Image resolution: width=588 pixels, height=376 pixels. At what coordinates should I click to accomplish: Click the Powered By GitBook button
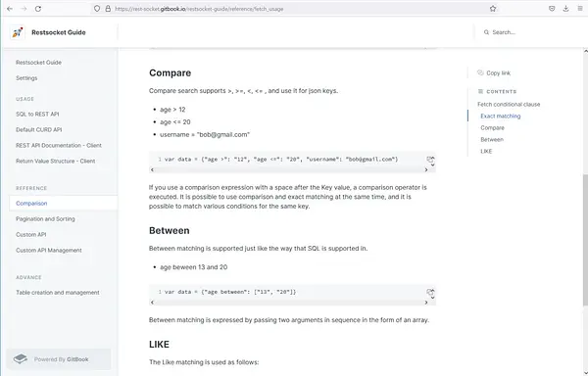[59, 359]
